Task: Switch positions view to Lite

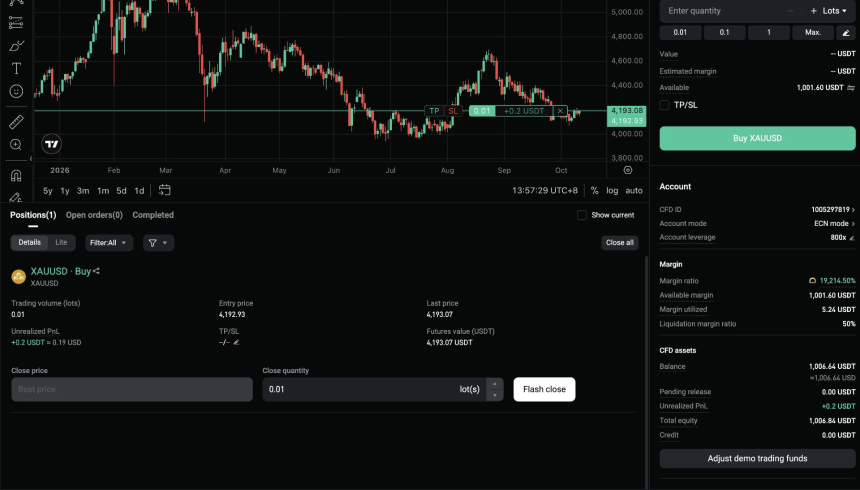Action: (x=61, y=243)
